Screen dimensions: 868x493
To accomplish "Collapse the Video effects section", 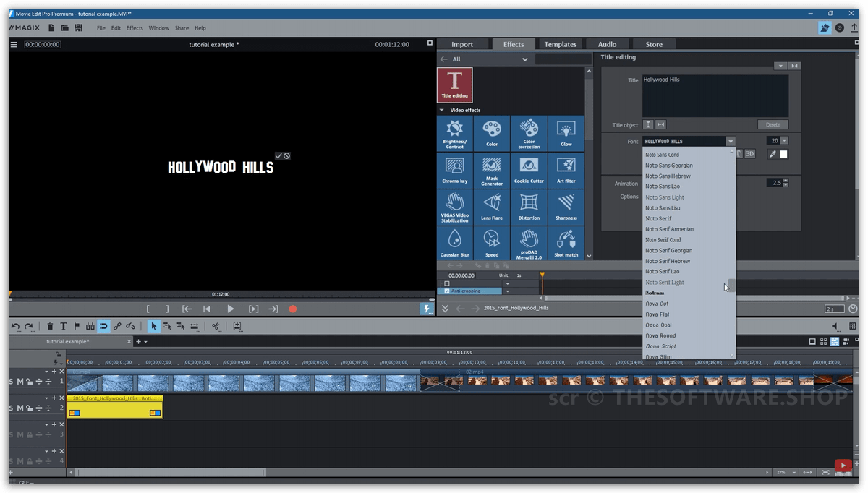I will click(x=442, y=111).
